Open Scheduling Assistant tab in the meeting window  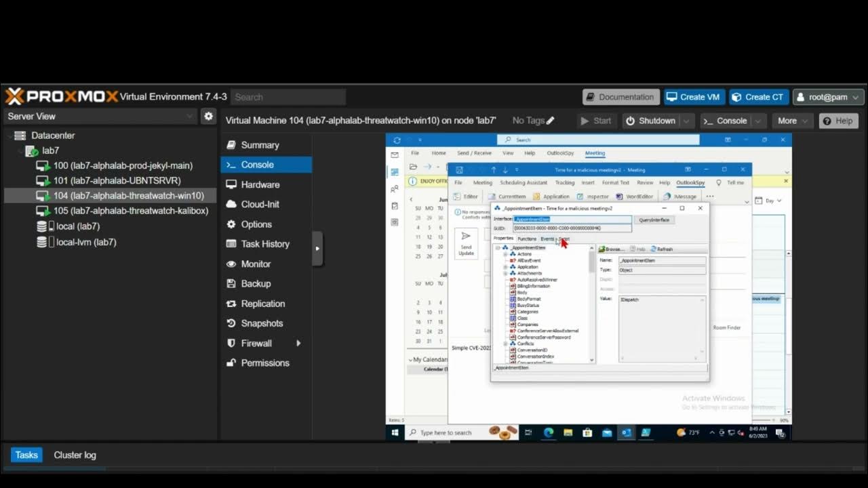[524, 182]
